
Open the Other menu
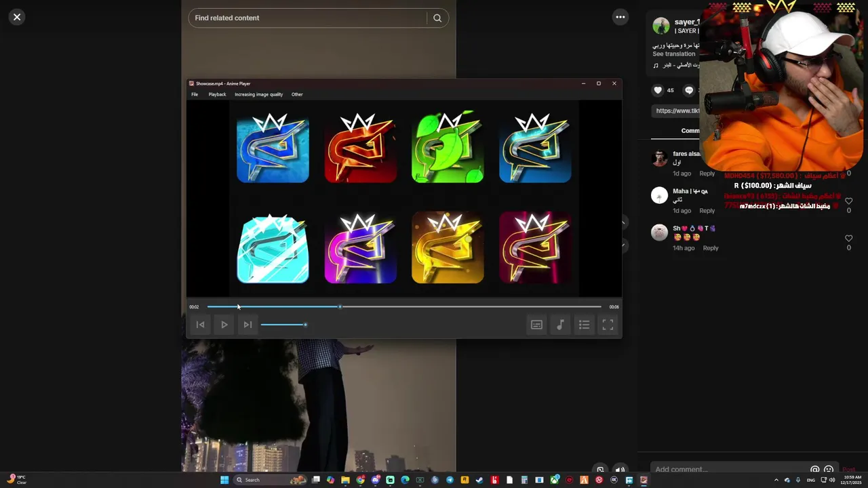297,94
